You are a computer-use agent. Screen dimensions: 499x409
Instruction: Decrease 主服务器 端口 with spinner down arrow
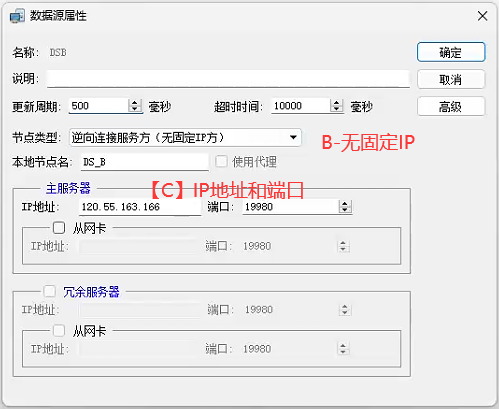tap(345, 211)
